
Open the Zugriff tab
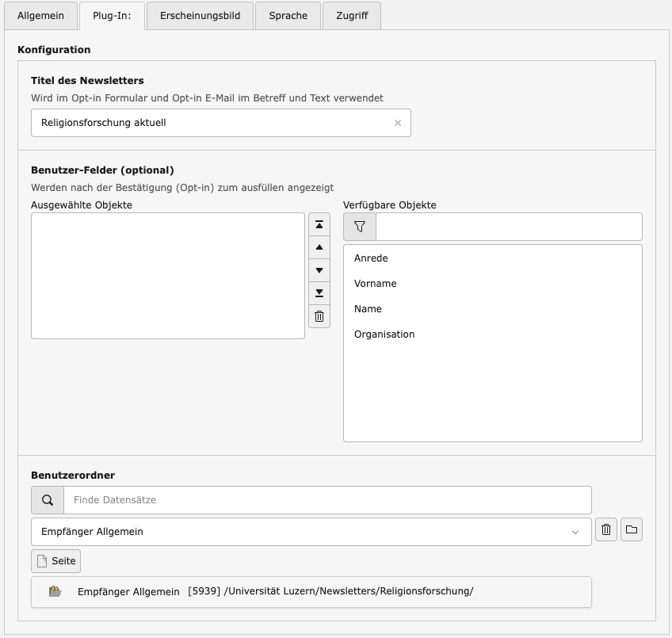point(352,16)
